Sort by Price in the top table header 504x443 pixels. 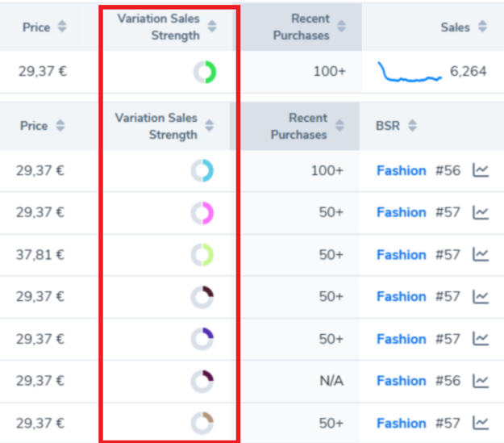(x=62, y=27)
